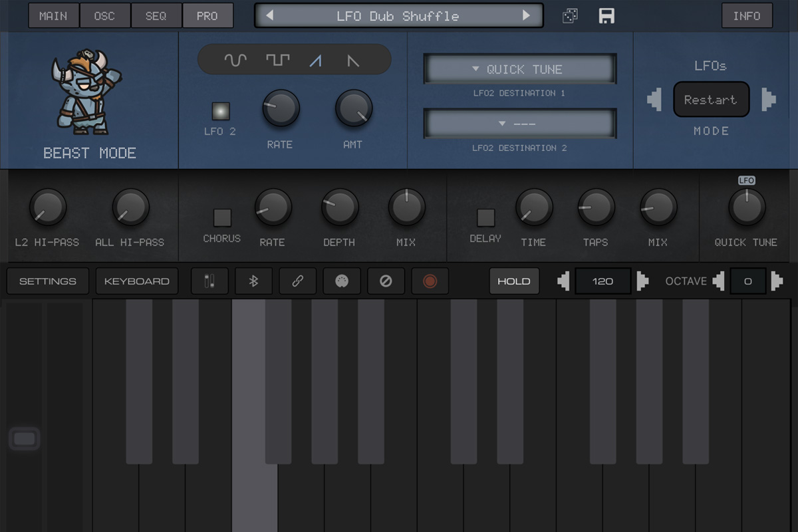Select the sine wave LFO shape
The height and width of the screenshot is (532, 798).
click(x=235, y=61)
